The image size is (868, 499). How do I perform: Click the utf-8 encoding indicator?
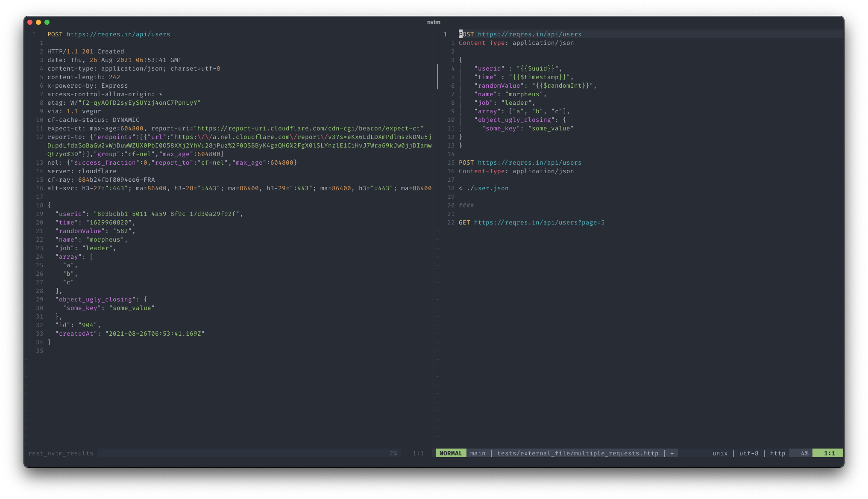click(x=749, y=453)
